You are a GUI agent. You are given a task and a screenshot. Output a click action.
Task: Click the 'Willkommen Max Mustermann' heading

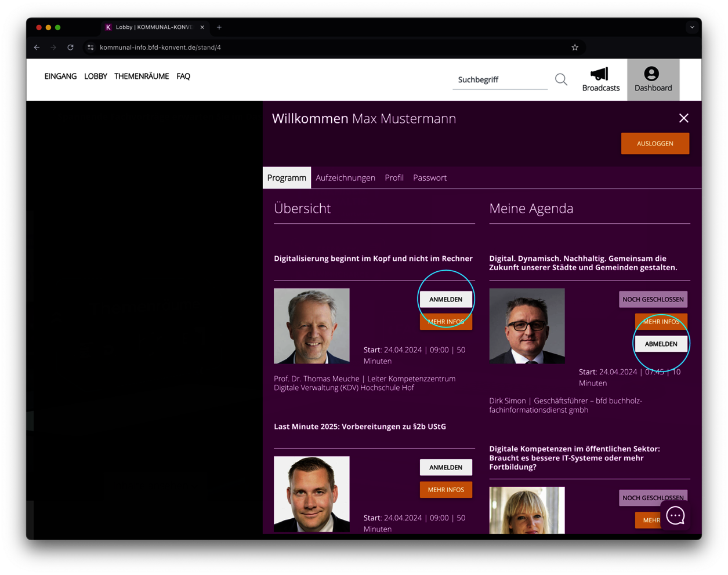[x=364, y=119]
